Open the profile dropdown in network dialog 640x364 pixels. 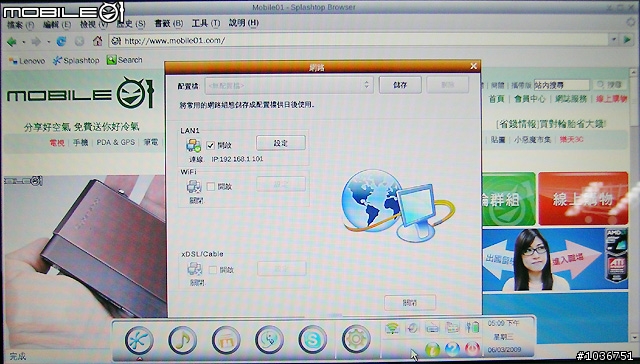pyautogui.click(x=289, y=85)
